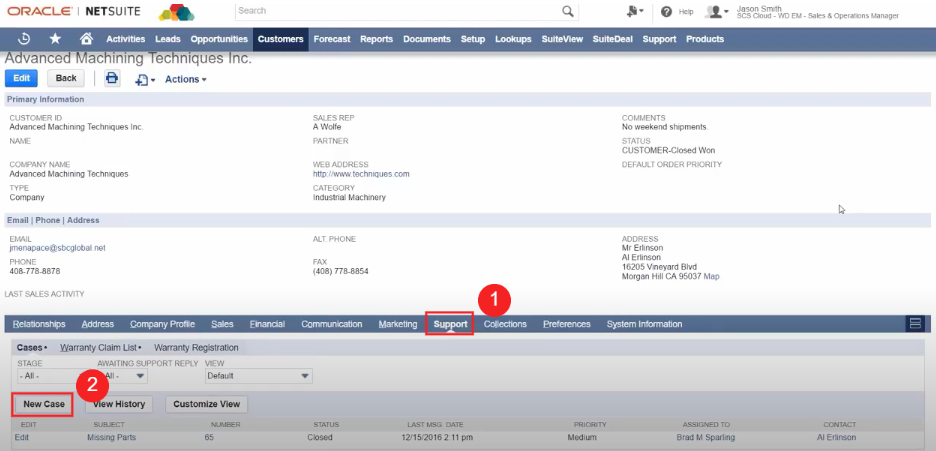The width and height of the screenshot is (936, 451).
Task: Open the View dropdown set to Default
Action: pyautogui.click(x=258, y=376)
